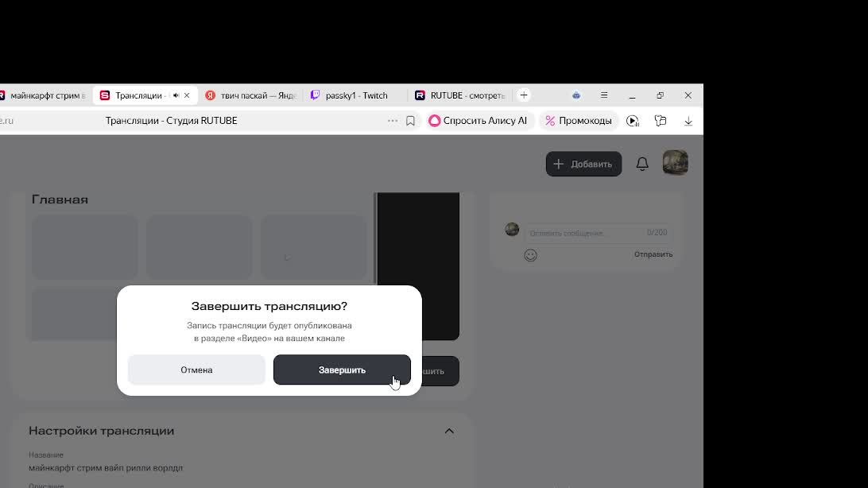Open the browser extensions icon beside the downloads arrow
The width and height of the screenshot is (868, 488).
click(661, 121)
